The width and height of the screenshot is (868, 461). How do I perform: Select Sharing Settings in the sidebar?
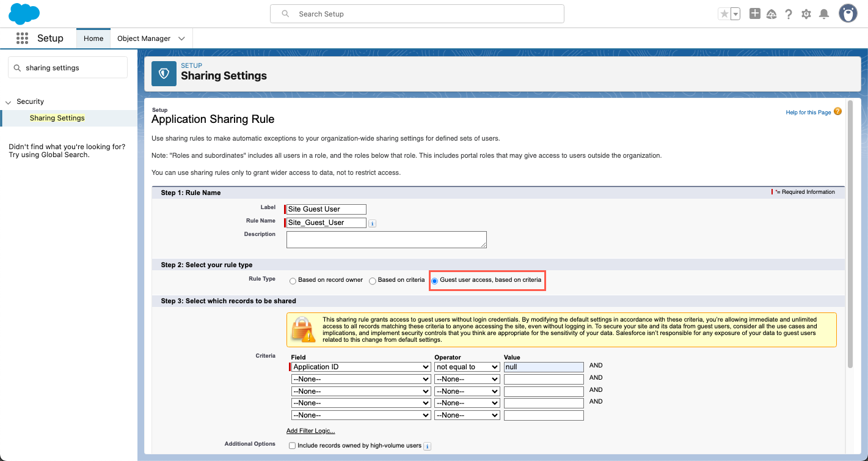57,118
